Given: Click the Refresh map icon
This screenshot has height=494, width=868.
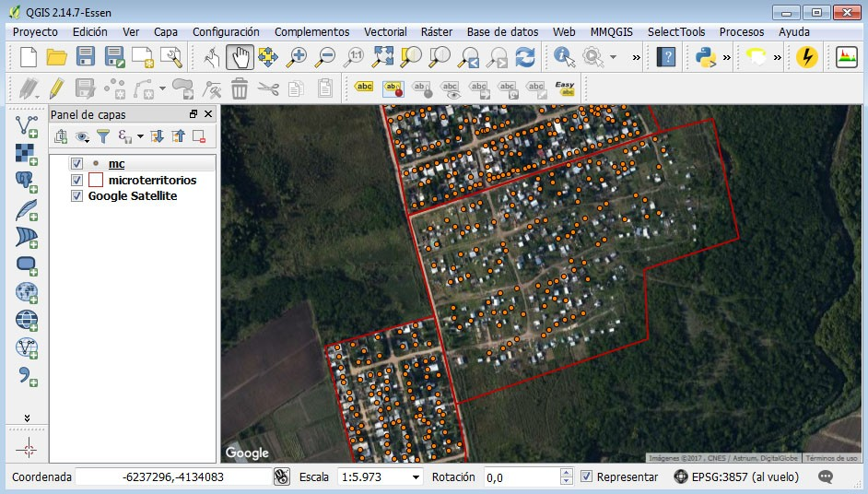Looking at the screenshot, I should pyautogui.click(x=525, y=57).
